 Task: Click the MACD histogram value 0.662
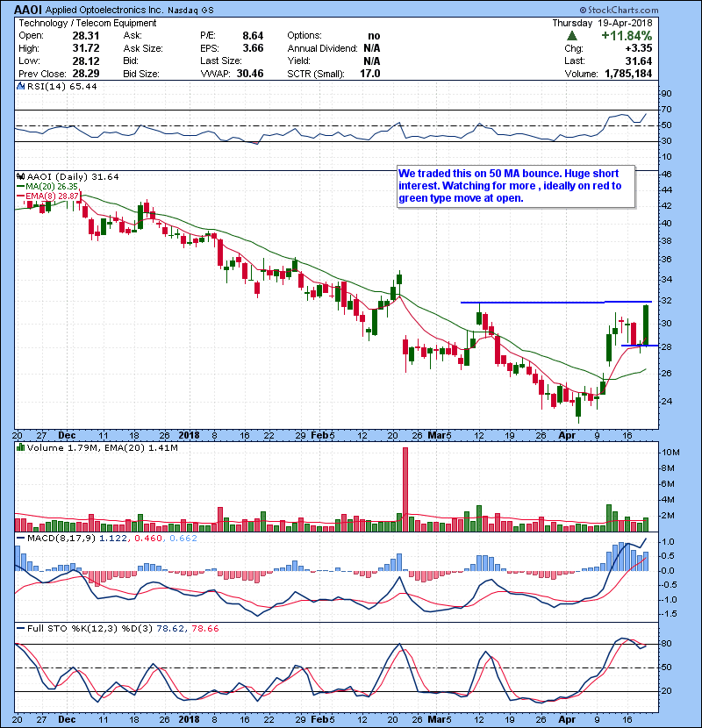coord(183,539)
